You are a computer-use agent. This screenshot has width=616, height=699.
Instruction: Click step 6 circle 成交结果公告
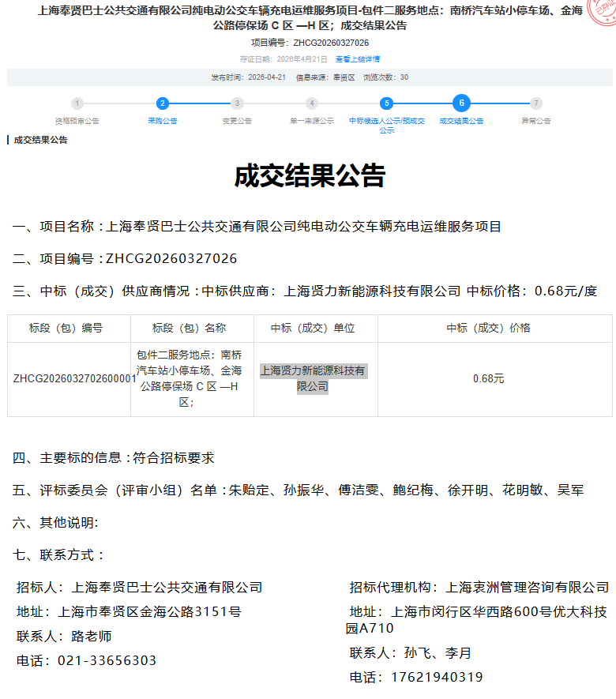click(461, 103)
